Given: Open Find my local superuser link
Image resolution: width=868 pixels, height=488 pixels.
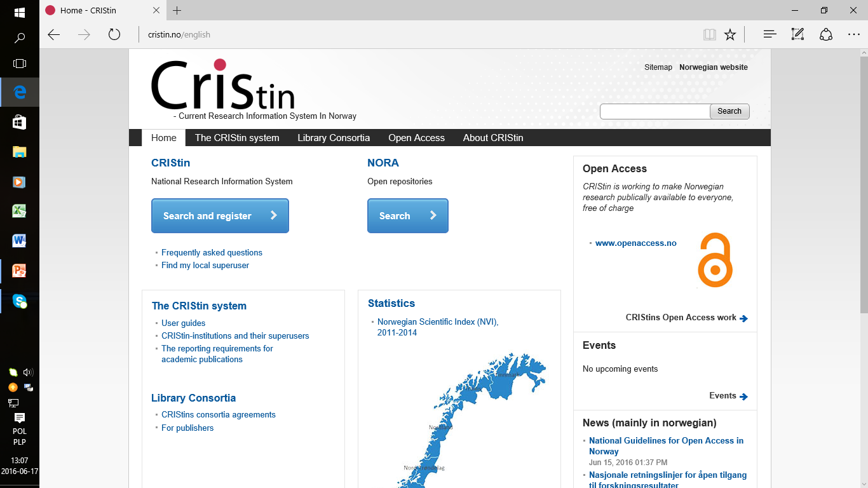Looking at the screenshot, I should pos(205,265).
